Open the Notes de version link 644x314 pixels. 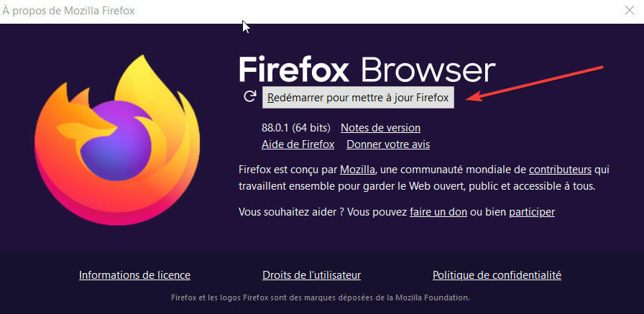pos(380,128)
